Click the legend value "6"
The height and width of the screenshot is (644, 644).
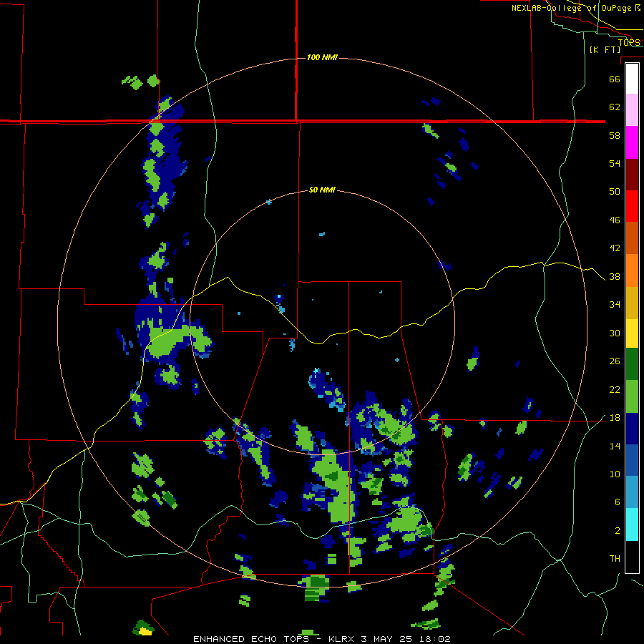(618, 502)
